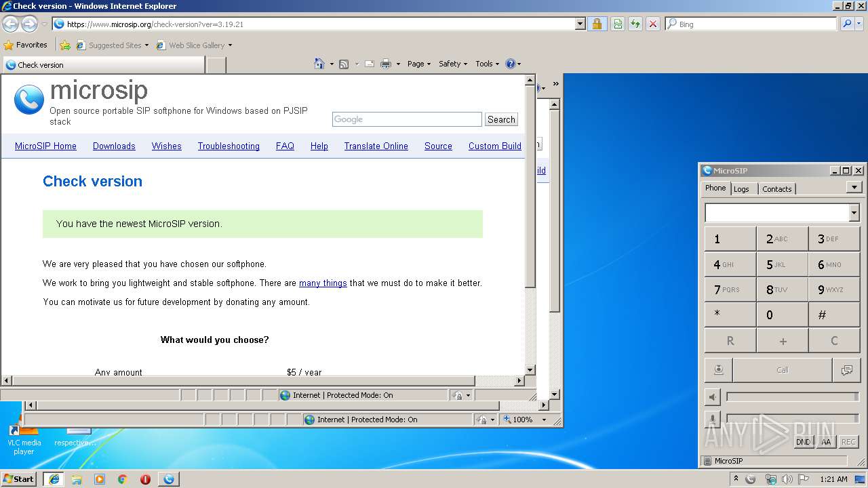Open the Tools menu dropdown
This screenshot has width=868, height=488.
click(487, 64)
